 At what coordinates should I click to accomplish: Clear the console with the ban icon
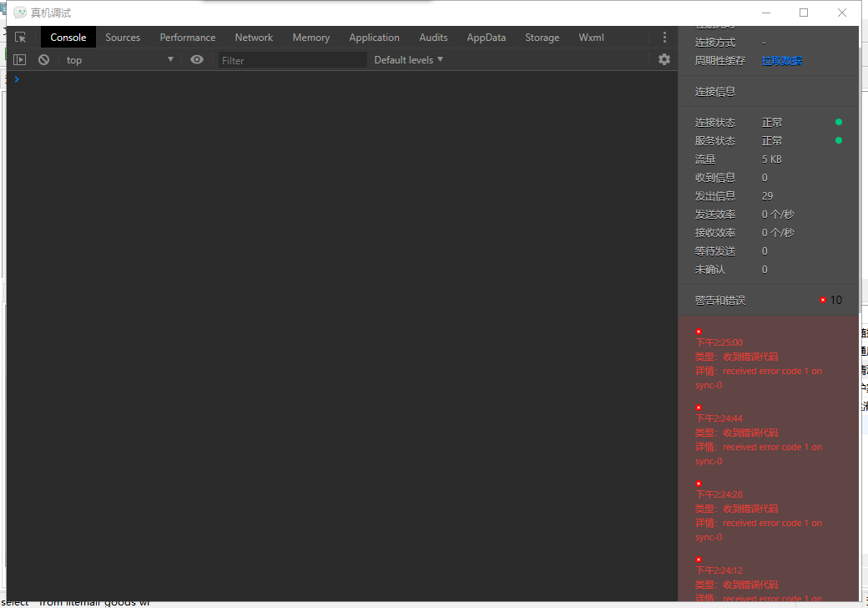43,60
